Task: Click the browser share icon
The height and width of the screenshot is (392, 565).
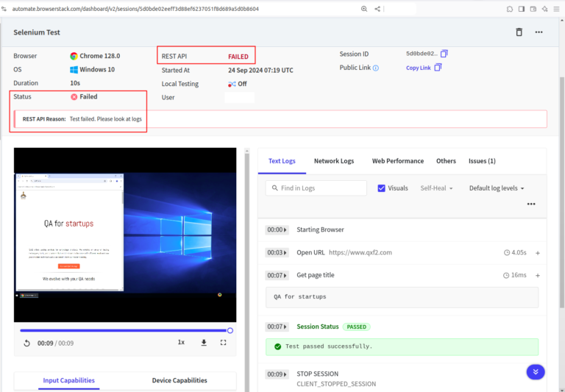Action: click(377, 9)
